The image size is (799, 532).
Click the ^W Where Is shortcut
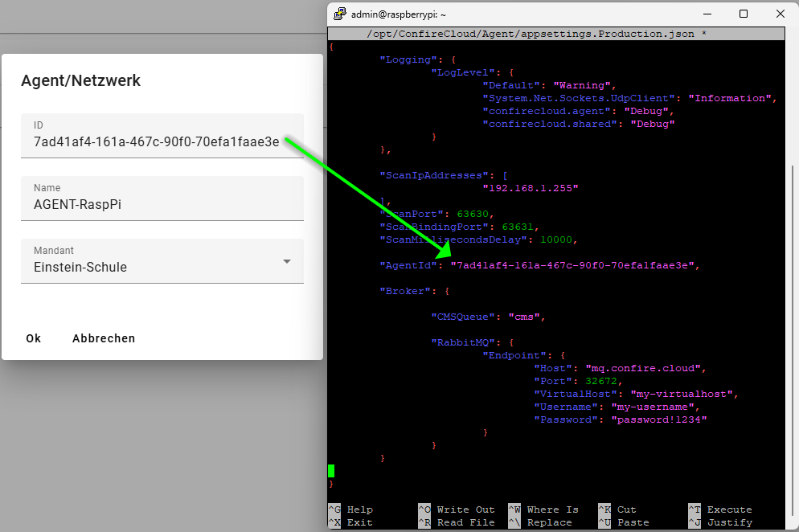coord(543,509)
